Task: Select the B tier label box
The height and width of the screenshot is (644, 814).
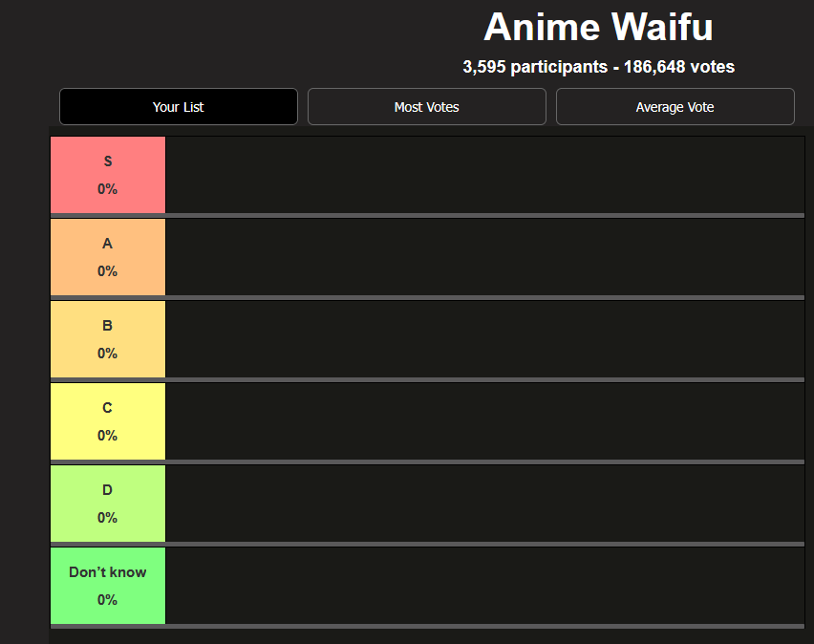Action: click(x=108, y=339)
